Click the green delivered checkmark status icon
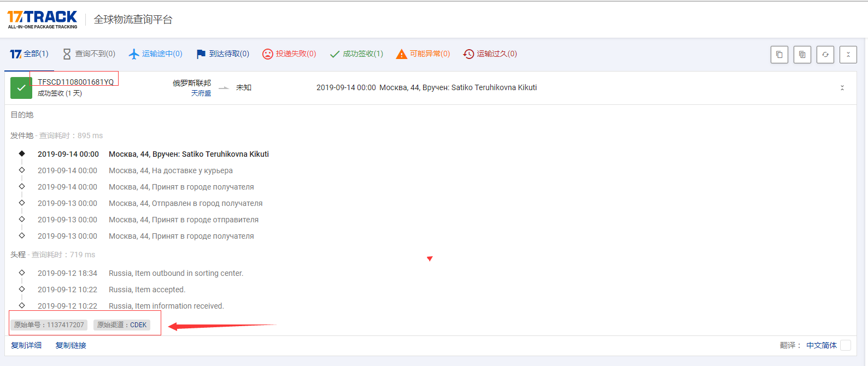The image size is (868, 366). click(21, 88)
